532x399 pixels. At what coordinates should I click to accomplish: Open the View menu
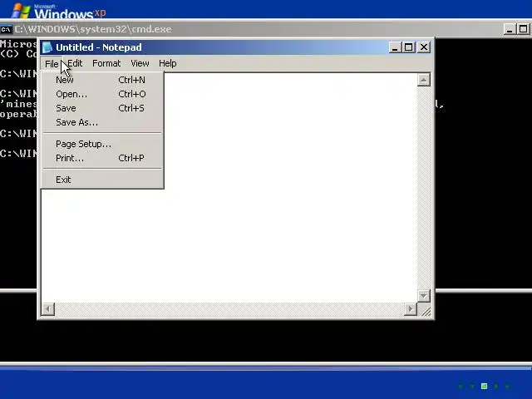(140, 63)
